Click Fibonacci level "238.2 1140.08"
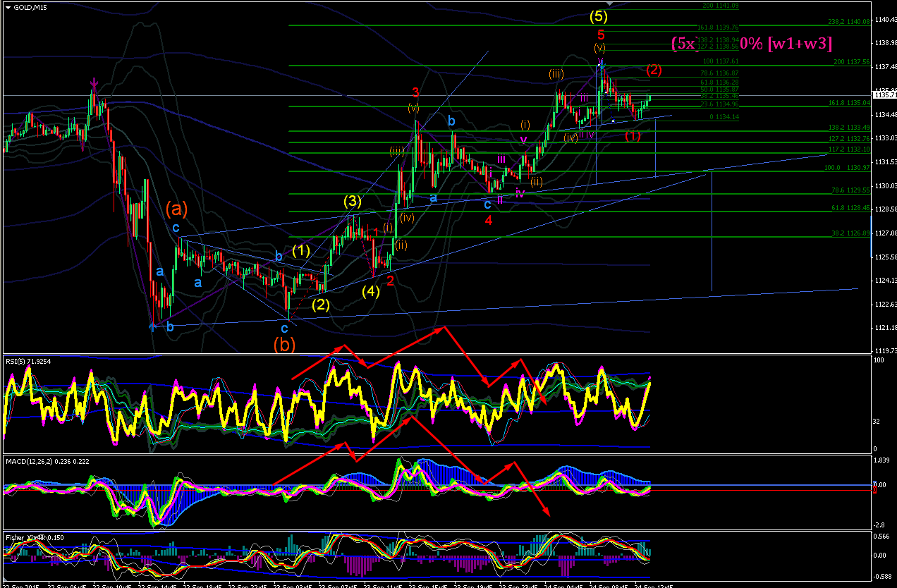This screenshot has height=588, width=897. (x=848, y=22)
